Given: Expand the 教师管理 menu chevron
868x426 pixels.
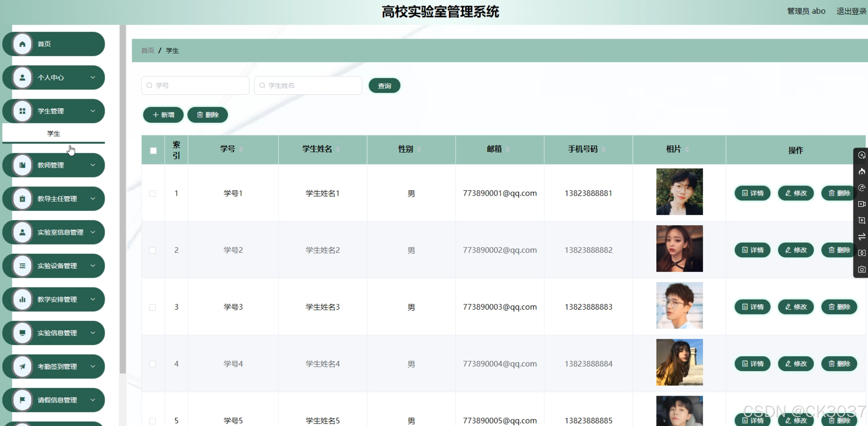Looking at the screenshot, I should pos(93,165).
